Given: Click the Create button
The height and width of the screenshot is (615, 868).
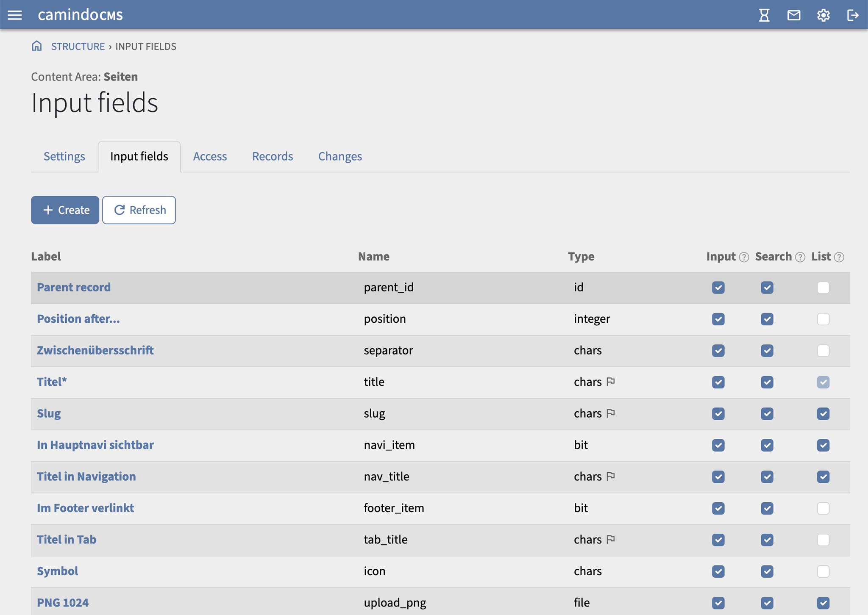Looking at the screenshot, I should point(65,210).
